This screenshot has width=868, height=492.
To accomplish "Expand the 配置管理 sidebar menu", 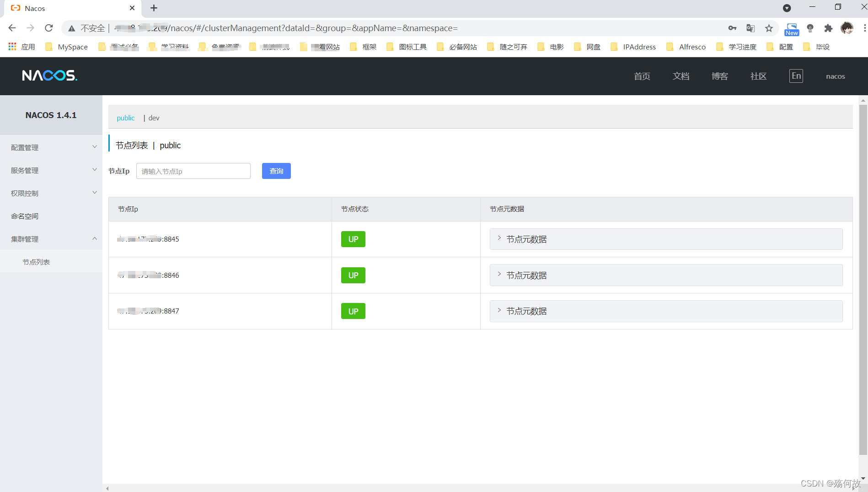I will coord(51,147).
